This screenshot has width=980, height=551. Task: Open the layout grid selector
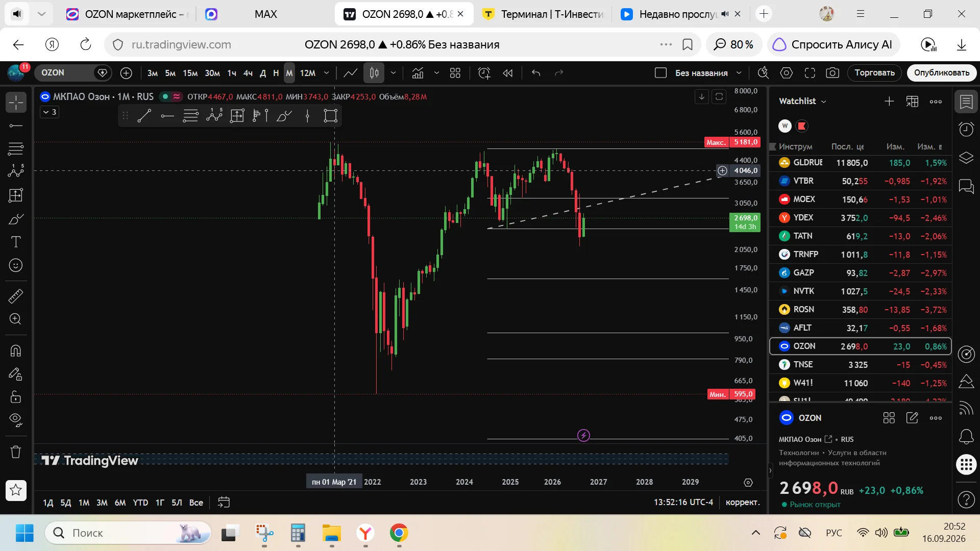(455, 73)
